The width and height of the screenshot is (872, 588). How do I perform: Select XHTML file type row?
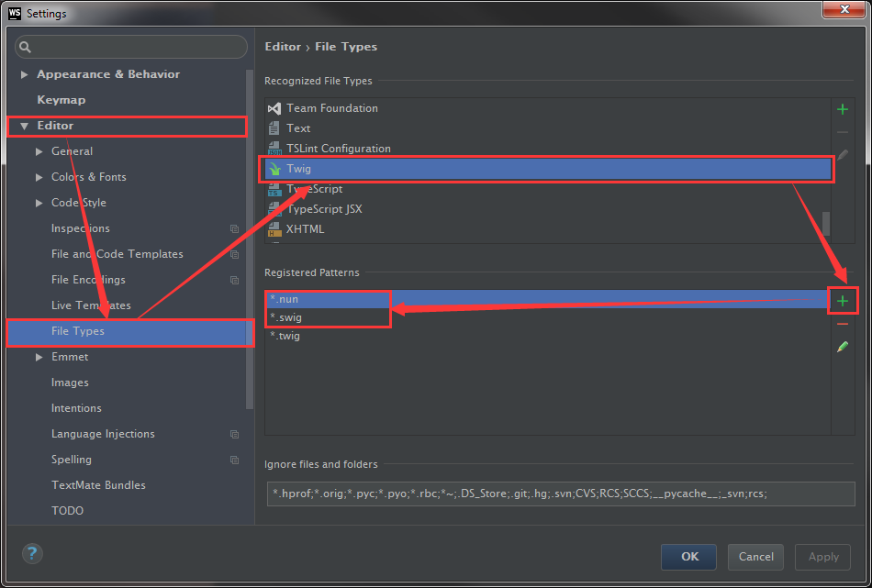(x=548, y=229)
